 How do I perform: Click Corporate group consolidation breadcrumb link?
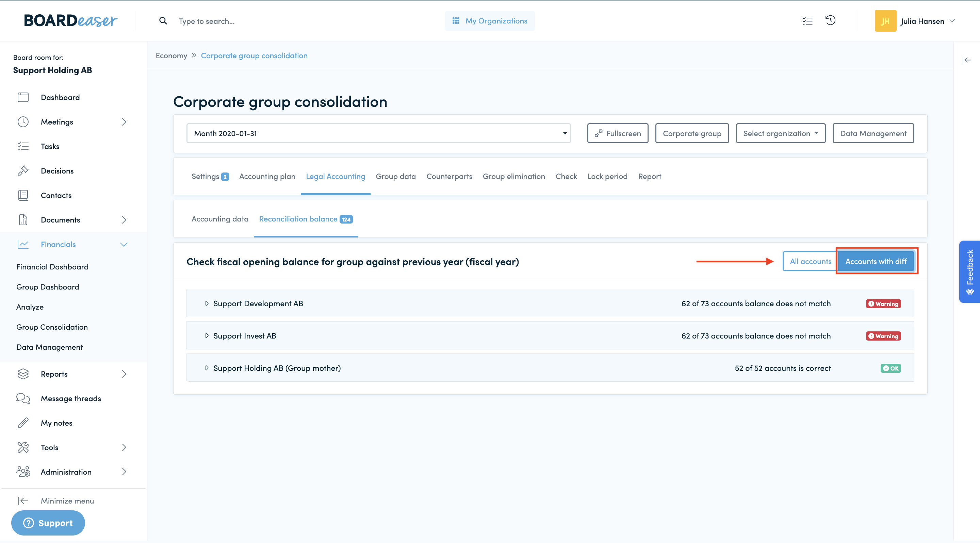pos(254,55)
